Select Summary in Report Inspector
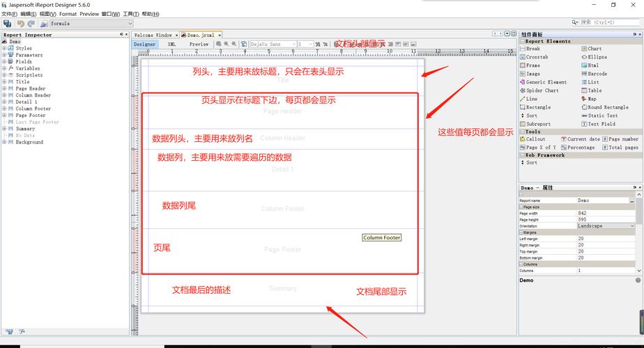Screen dimensions: 644x348 pos(25,129)
